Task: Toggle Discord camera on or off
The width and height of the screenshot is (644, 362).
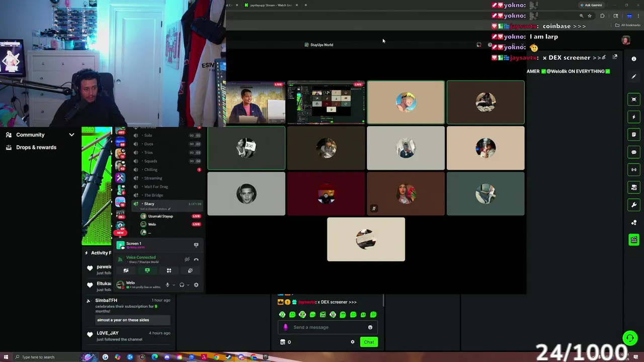Action: click(x=126, y=270)
